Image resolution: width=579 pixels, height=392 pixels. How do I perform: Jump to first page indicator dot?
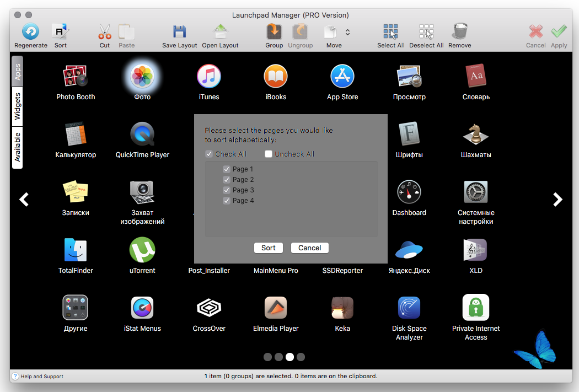267,357
